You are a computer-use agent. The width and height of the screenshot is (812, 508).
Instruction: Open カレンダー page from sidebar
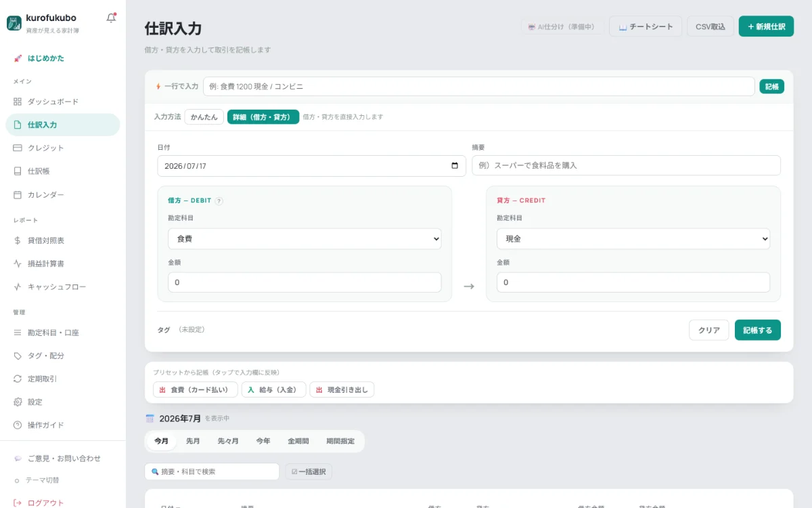(x=63, y=194)
